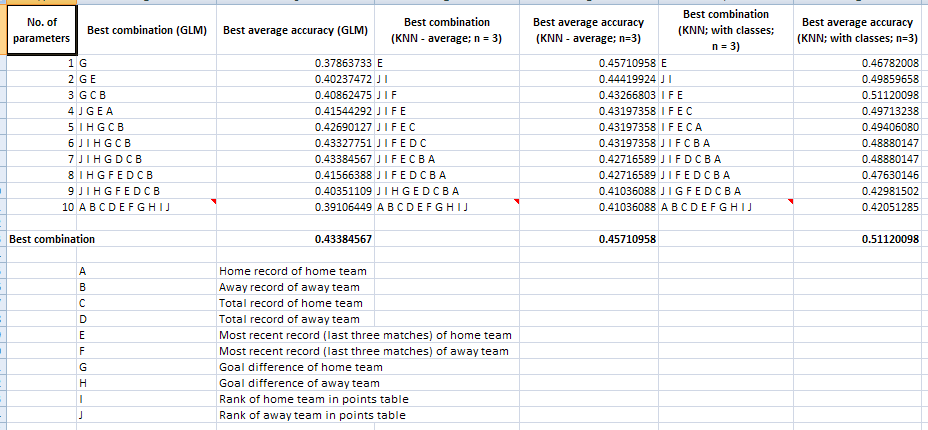Select the cell containing 'G C B'

[147, 95]
